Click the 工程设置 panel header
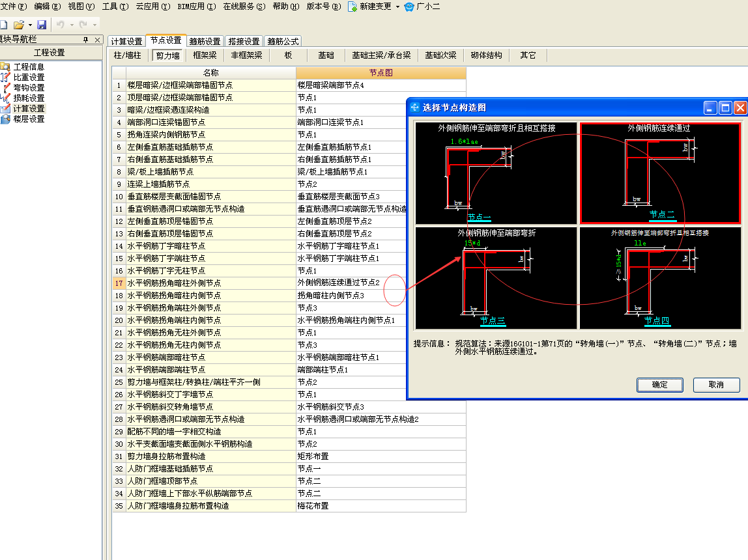The width and height of the screenshot is (748, 560). point(50,53)
